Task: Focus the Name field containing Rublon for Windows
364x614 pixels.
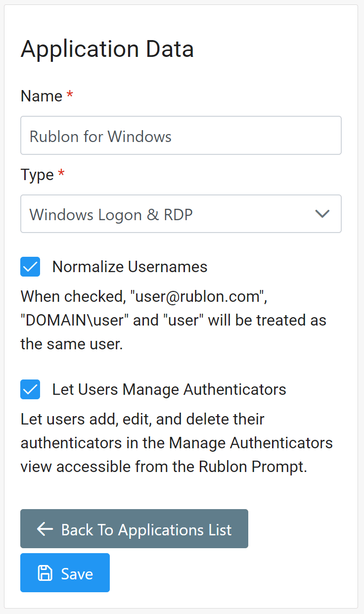Action: click(181, 136)
